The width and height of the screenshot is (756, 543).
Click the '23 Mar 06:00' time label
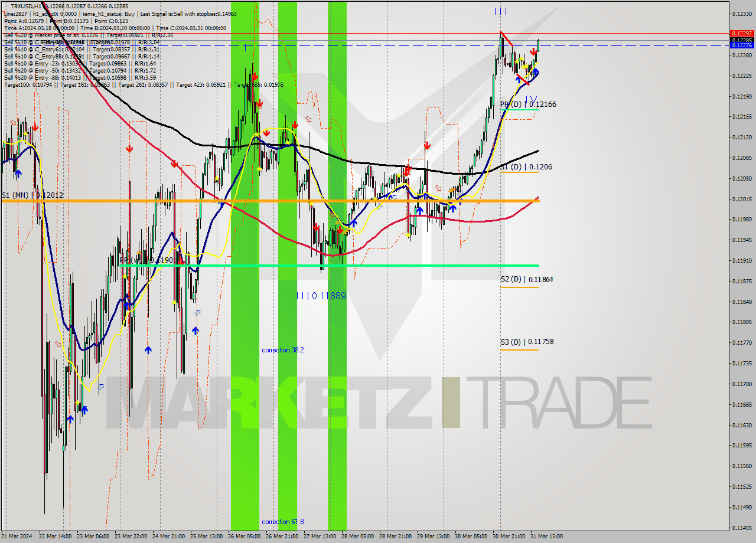[x=93, y=537]
